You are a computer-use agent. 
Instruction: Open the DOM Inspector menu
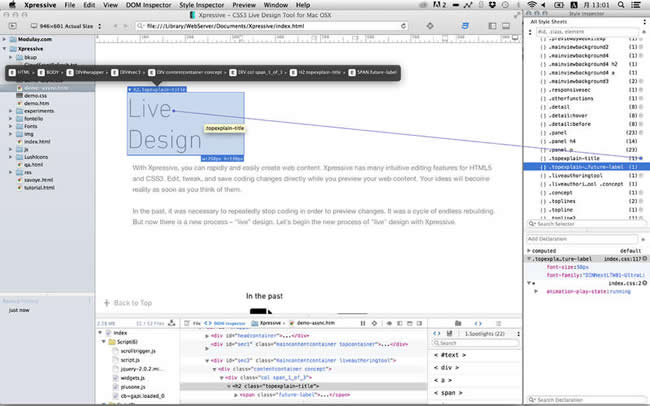tap(148, 5)
